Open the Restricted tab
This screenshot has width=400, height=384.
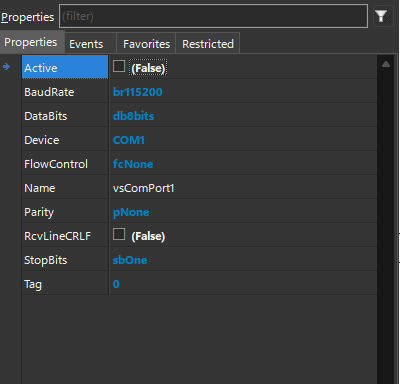click(208, 44)
